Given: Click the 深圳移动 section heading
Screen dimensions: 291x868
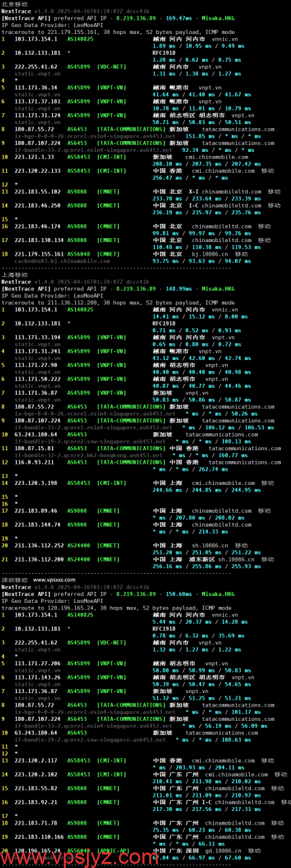Looking at the screenshot, I should pos(14,580).
